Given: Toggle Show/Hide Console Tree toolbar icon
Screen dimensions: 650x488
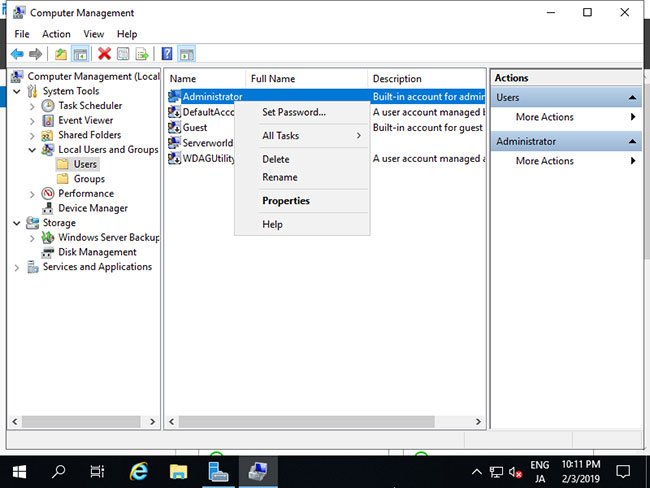Looking at the screenshot, I should tap(80, 54).
